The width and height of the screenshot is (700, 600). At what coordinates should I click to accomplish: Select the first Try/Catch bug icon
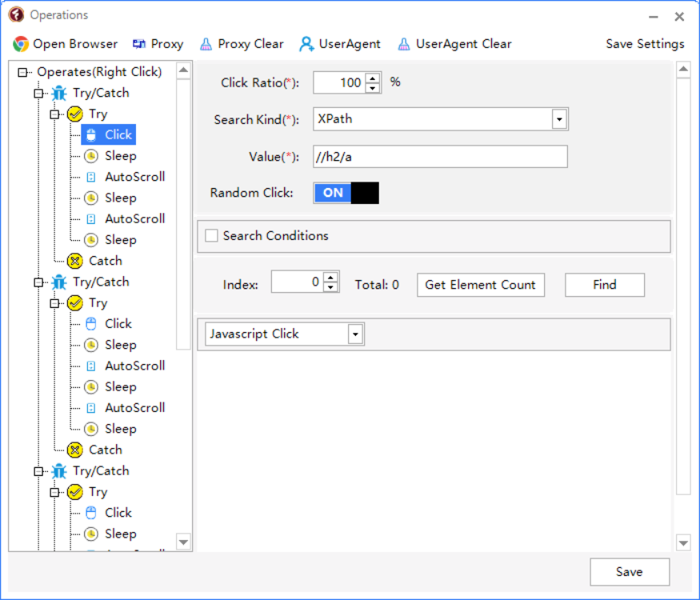coord(59,94)
